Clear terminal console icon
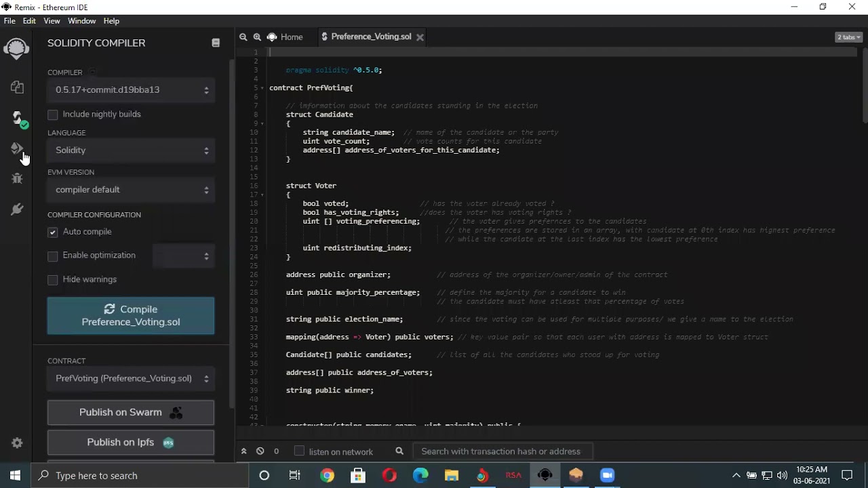This screenshot has width=868, height=488. pos(260,451)
